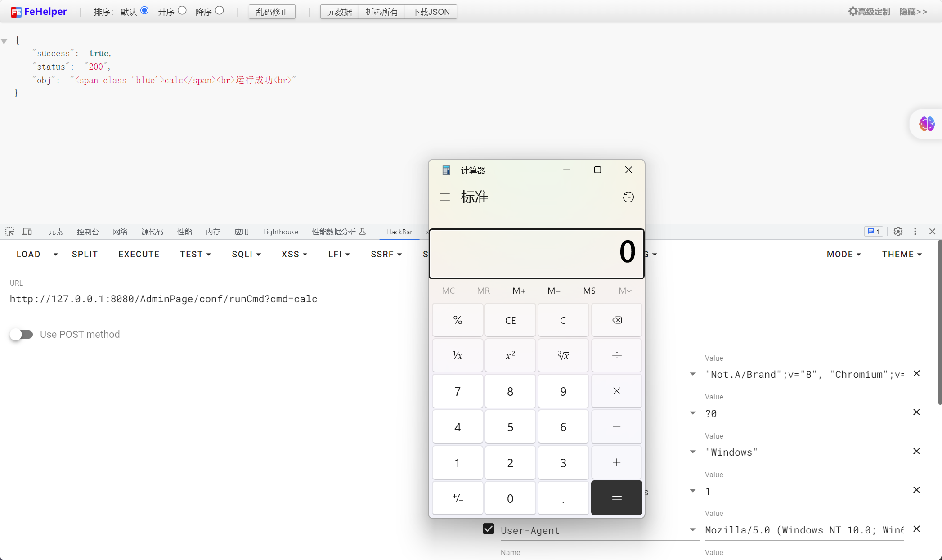Click the EXECUTE button in HackBar
Image resolution: width=942 pixels, height=560 pixels.
[139, 254]
